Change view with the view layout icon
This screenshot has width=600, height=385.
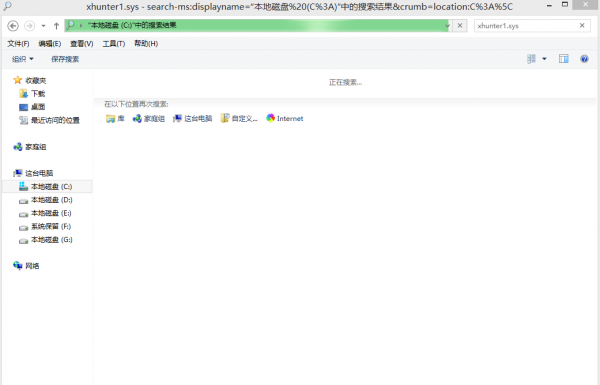(x=531, y=59)
